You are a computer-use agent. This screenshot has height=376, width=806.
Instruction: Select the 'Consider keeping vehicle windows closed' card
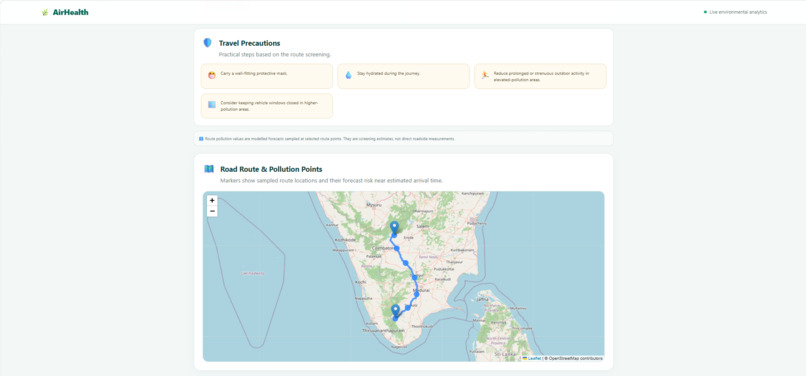pyautogui.click(x=267, y=105)
